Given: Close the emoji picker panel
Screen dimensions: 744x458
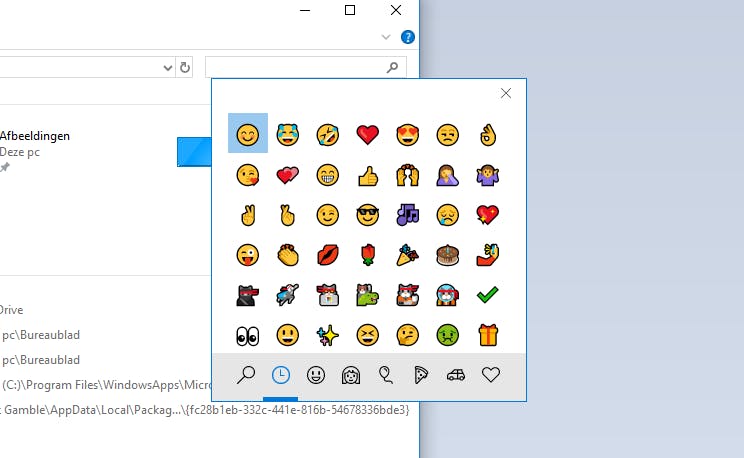Looking at the screenshot, I should (506, 93).
